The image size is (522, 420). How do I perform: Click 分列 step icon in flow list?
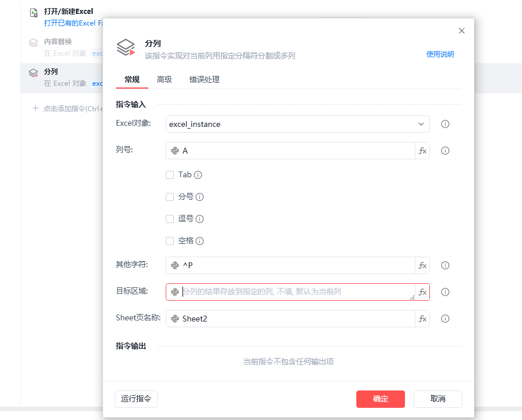tap(33, 73)
